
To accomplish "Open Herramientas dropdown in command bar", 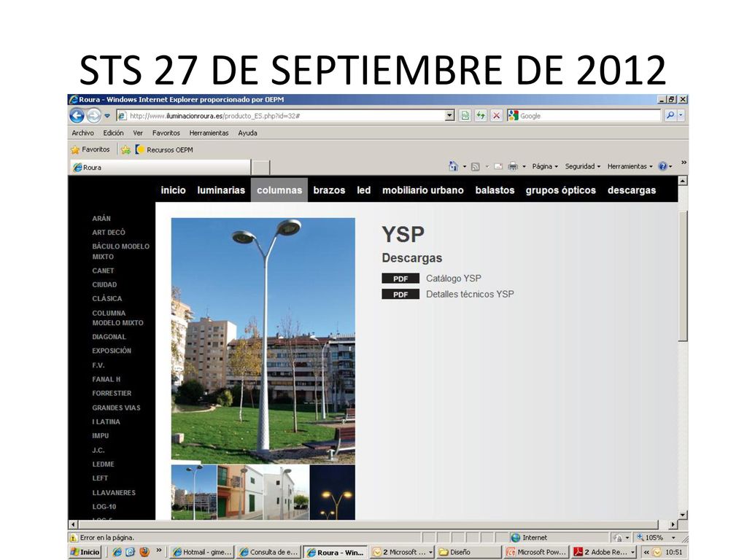I will (630, 166).
